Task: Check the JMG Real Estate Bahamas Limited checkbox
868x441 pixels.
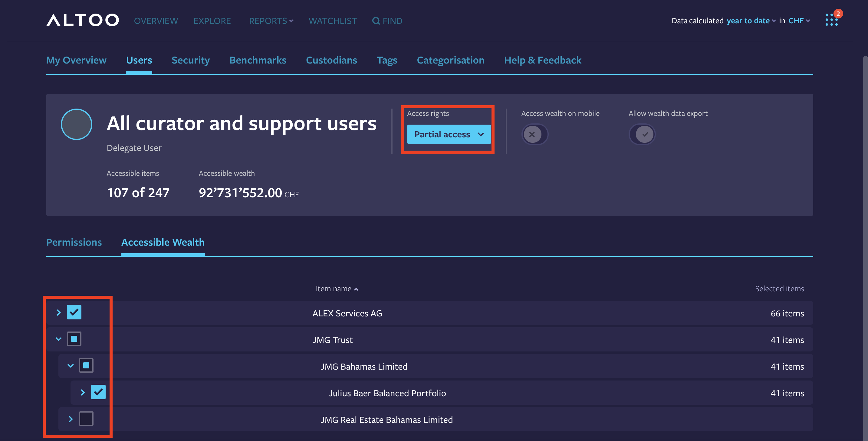Action: pos(86,419)
